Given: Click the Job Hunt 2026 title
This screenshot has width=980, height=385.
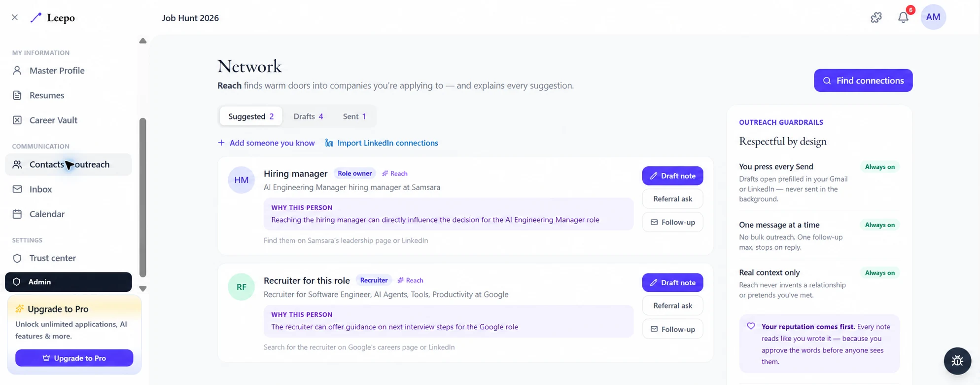Looking at the screenshot, I should click(190, 18).
